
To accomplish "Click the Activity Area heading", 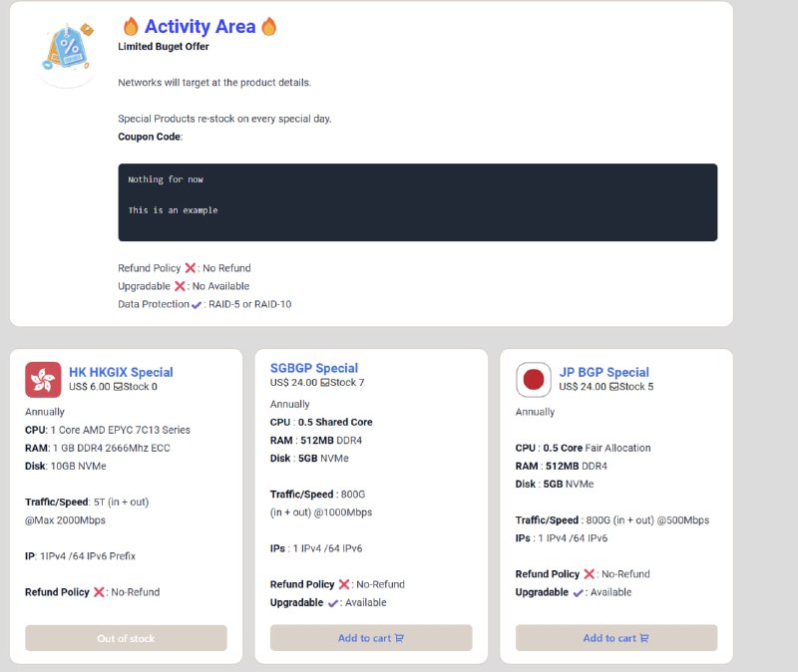I will [199, 27].
